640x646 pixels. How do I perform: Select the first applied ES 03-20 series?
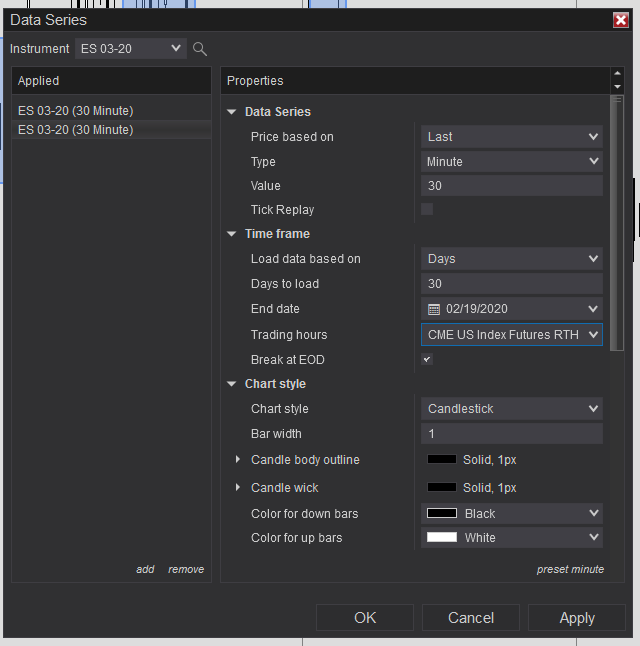(111, 111)
